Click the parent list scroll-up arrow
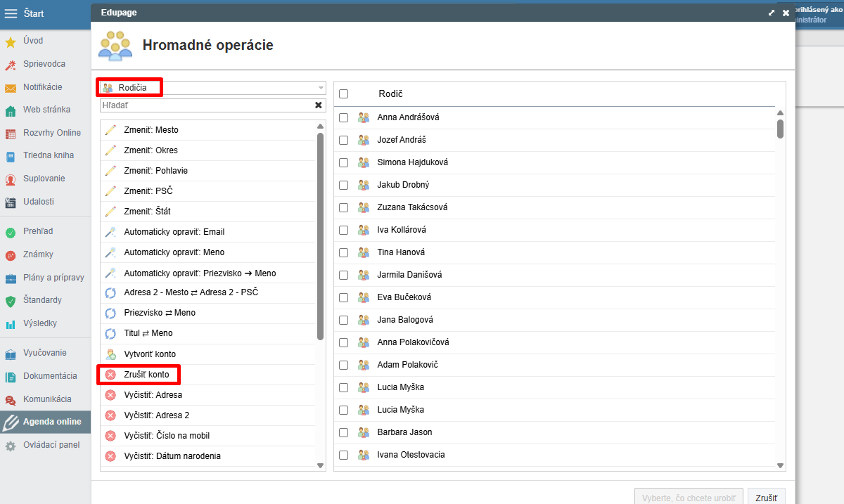Viewport: 844px width, 504px height. tap(780, 113)
